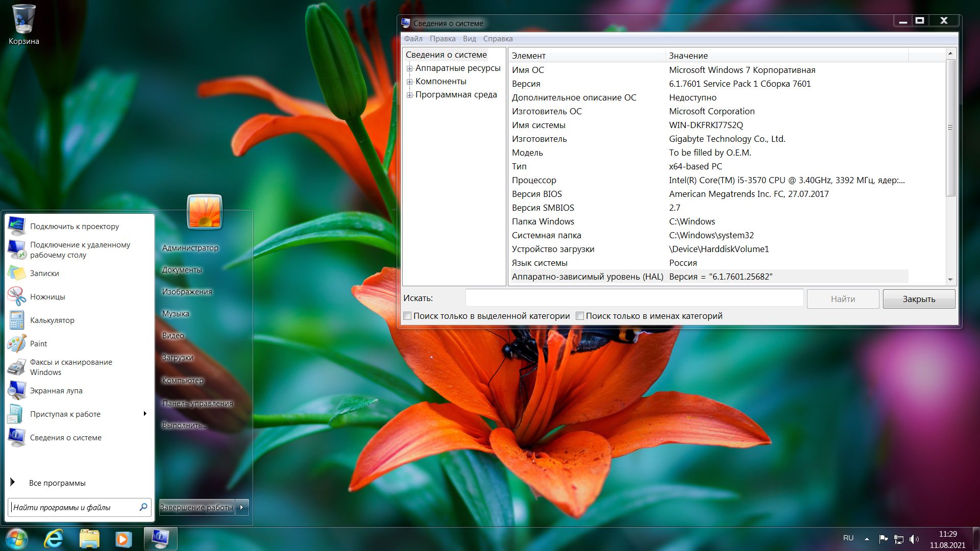Expand the Аппаратные ресурсы tree node

[409, 68]
